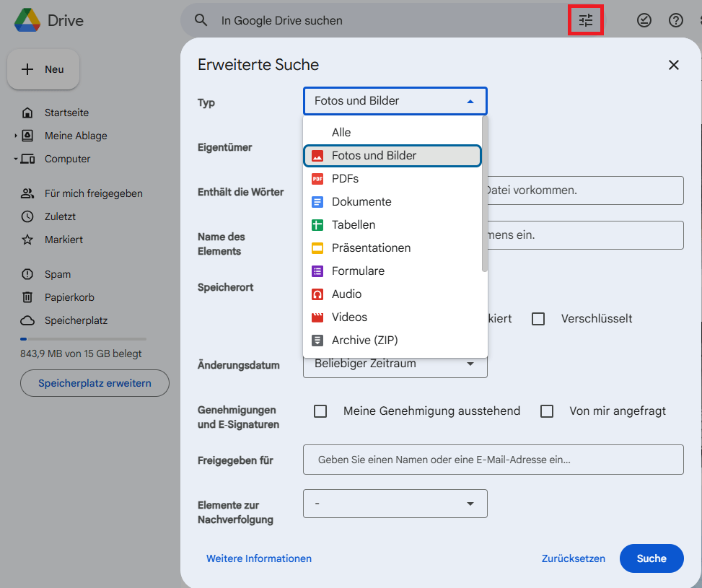Expand Elemente zur Nachverfolgung dropdown
This screenshot has width=702, height=588.
point(395,504)
